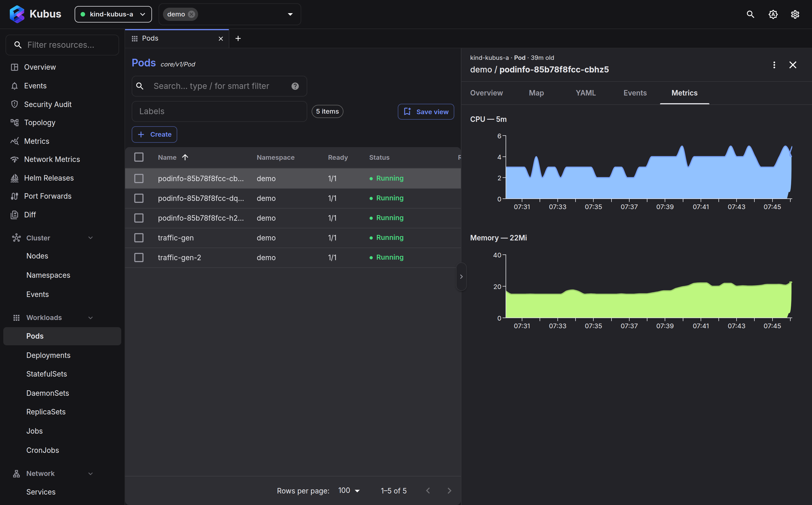Open the pod details kebab menu
Viewport: 812px width, 505px height.
tap(774, 65)
